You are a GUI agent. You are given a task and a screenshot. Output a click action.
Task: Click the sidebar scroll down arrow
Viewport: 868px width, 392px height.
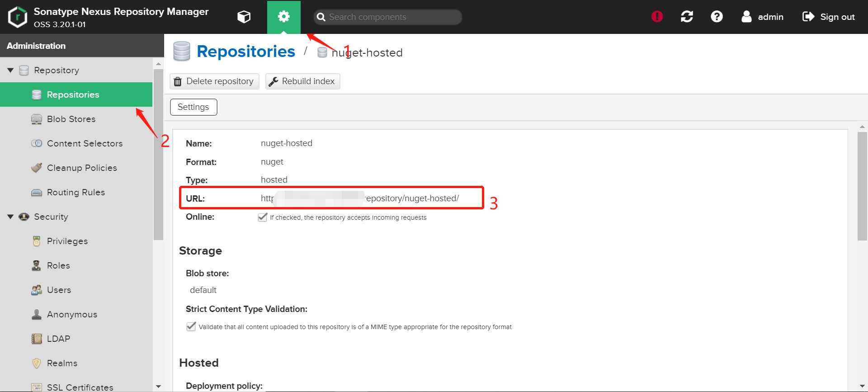pyautogui.click(x=158, y=387)
